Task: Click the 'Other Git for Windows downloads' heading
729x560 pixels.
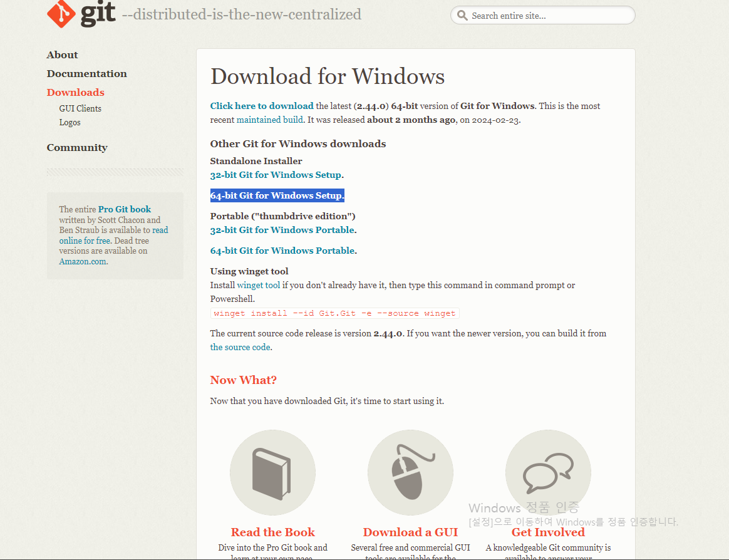Action: pyautogui.click(x=298, y=143)
